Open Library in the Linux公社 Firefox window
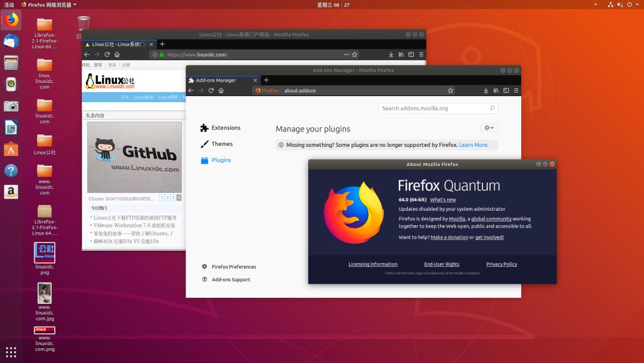This screenshot has width=644, height=363. 401,54
